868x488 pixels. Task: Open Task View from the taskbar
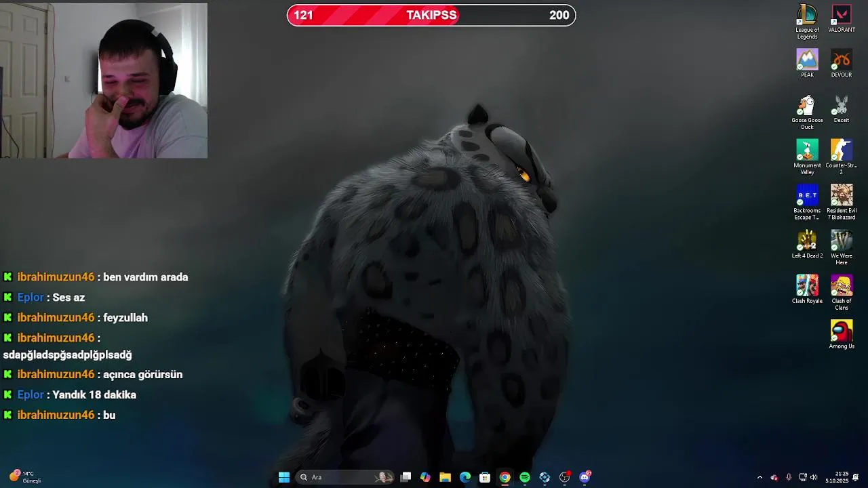406,477
